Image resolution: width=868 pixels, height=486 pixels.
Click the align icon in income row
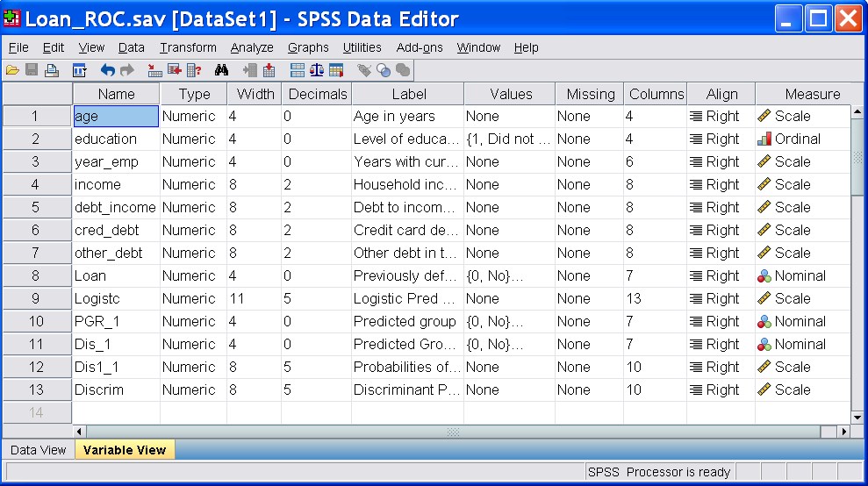coord(696,184)
